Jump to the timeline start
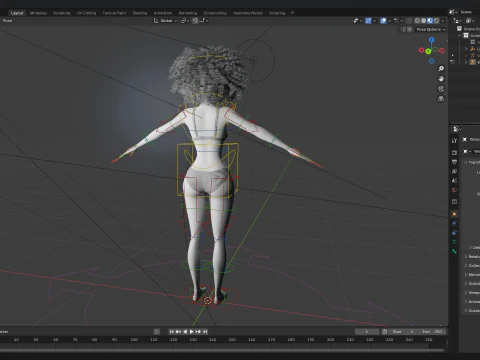This screenshot has height=360, width=480. (x=171, y=332)
